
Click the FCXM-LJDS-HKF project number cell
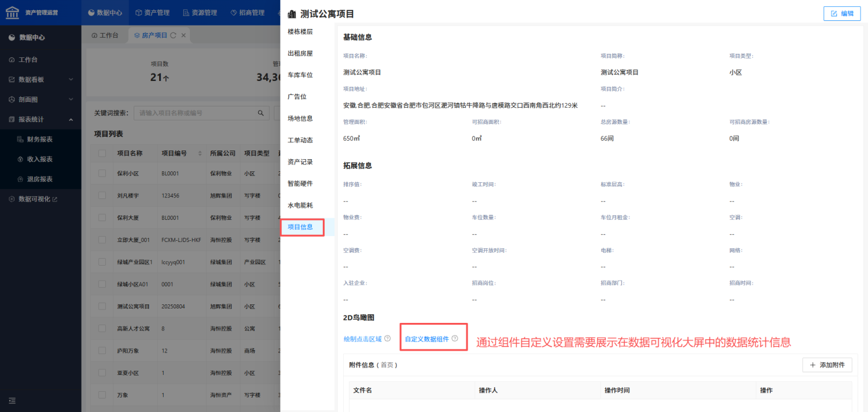click(x=181, y=240)
